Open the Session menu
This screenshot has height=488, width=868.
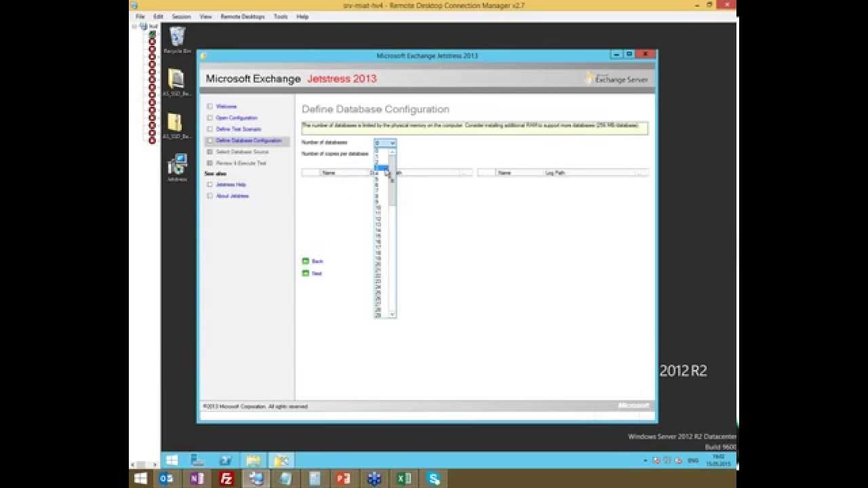coord(181,16)
